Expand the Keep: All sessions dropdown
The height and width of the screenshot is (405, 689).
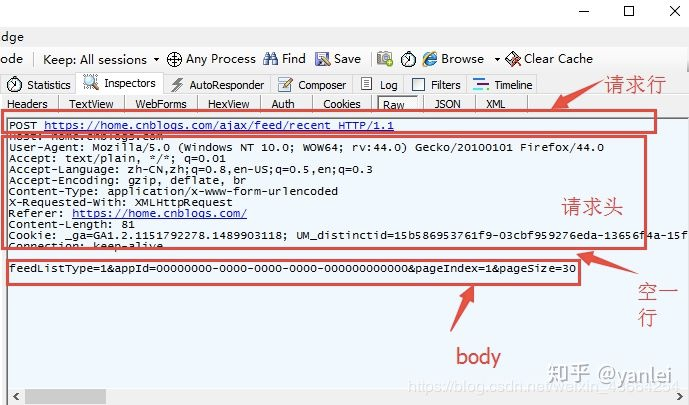pos(156,59)
